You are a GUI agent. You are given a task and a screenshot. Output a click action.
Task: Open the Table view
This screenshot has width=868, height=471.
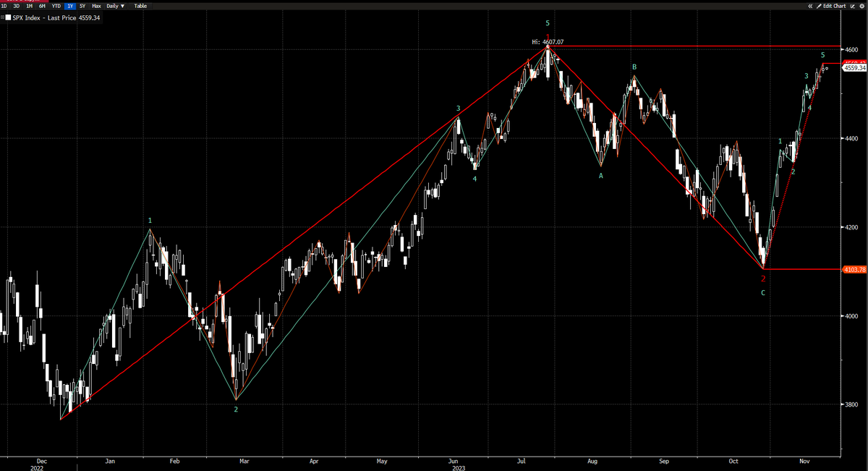[x=140, y=6]
